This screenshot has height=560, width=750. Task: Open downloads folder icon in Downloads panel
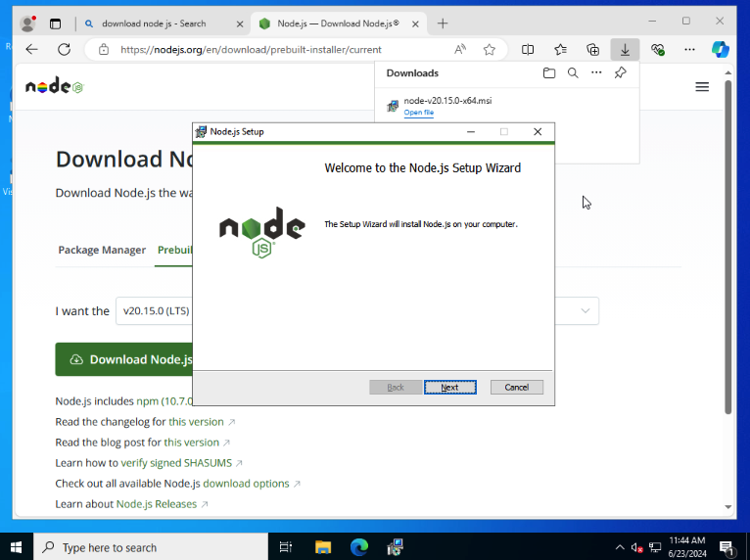[x=549, y=72]
